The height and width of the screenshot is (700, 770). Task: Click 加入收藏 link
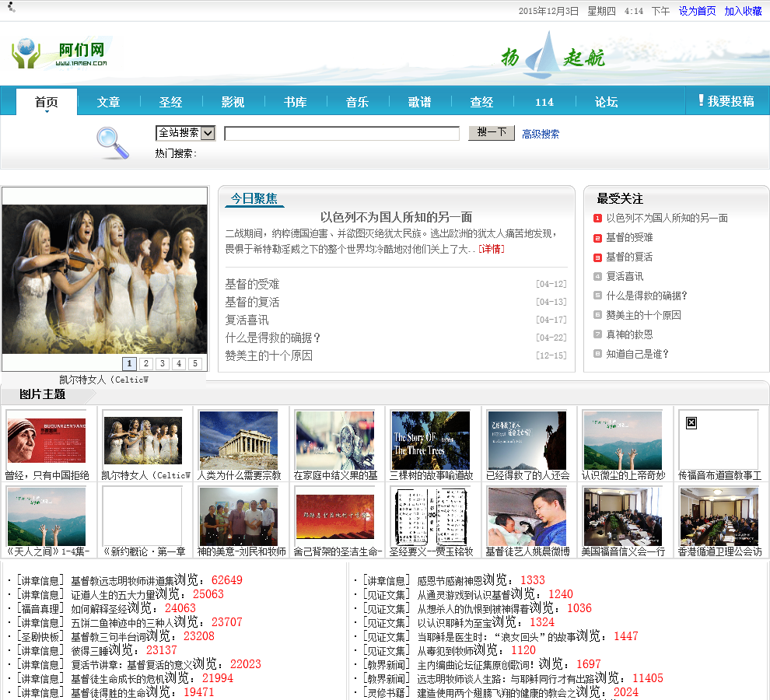743,12
